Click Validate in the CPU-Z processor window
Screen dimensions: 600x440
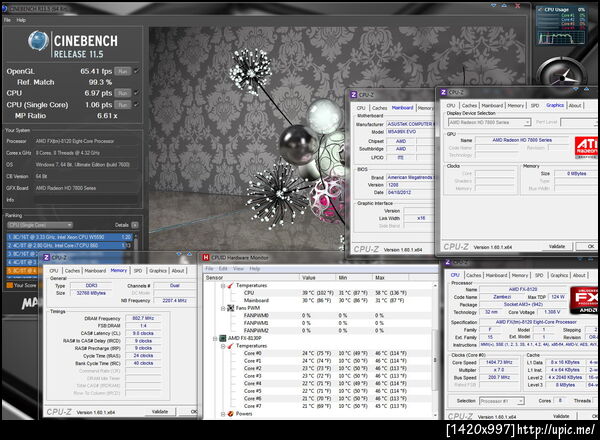(561, 416)
